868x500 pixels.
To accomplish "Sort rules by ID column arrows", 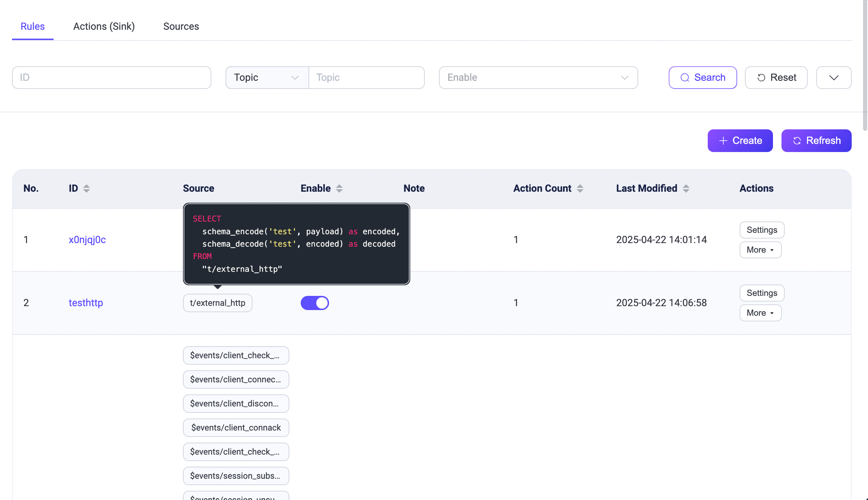I will click(x=87, y=189).
